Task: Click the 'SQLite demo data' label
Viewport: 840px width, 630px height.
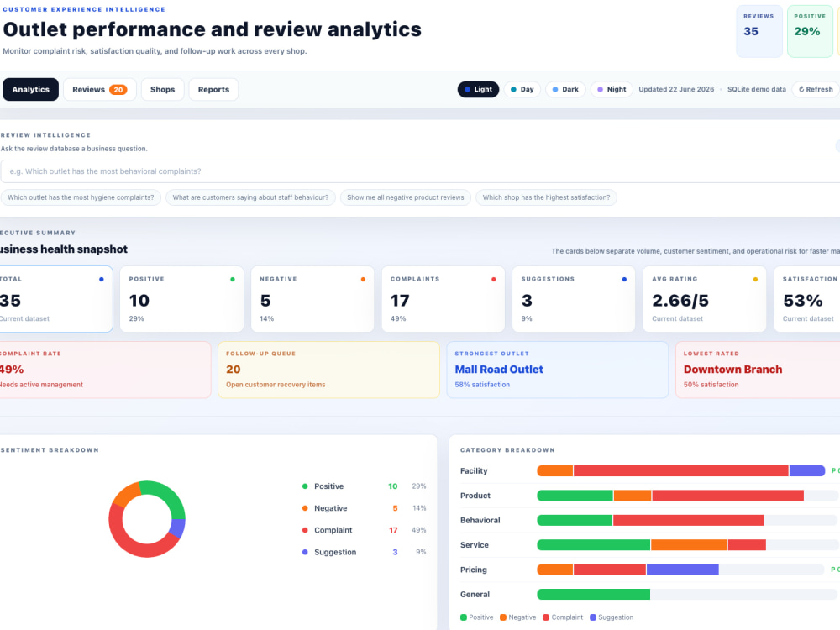Action: point(757,90)
